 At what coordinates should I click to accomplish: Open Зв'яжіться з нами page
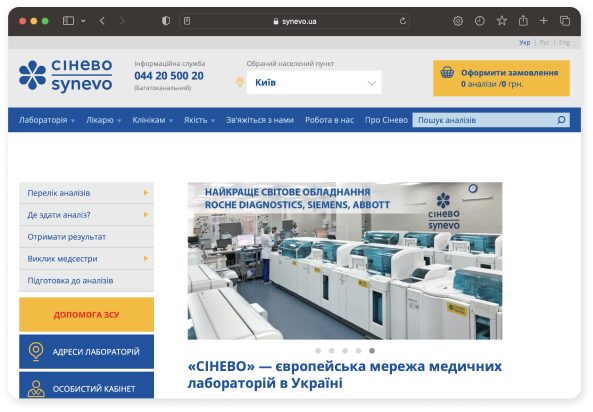[x=260, y=120]
